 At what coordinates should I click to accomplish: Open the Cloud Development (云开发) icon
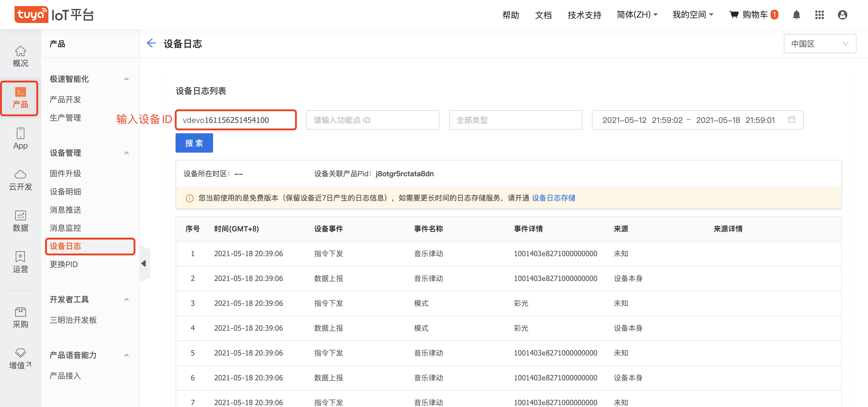(x=20, y=174)
